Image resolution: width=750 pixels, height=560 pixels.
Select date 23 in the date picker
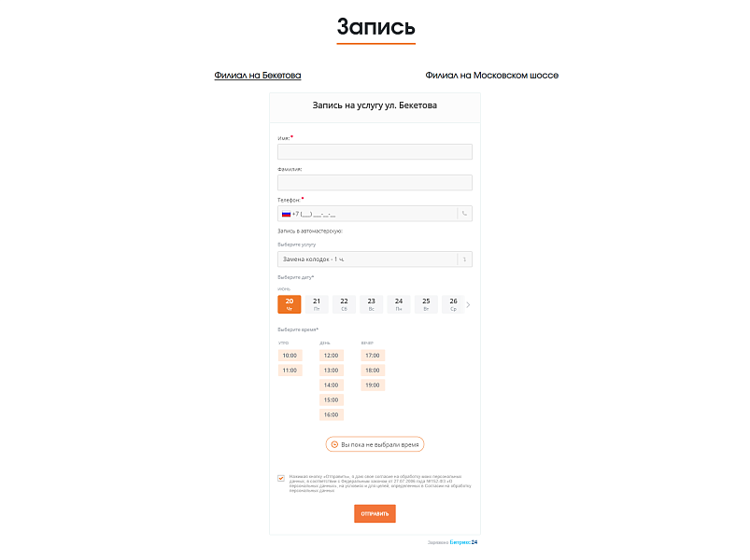pos(372,304)
